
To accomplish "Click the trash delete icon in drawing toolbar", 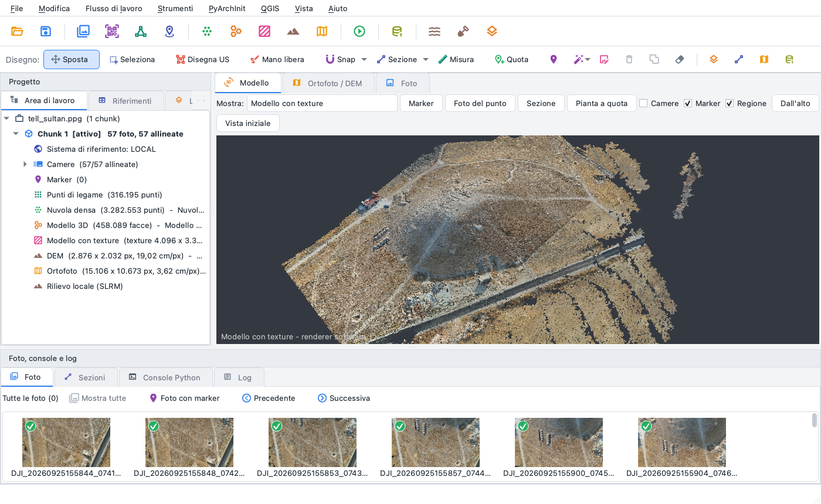I will 629,59.
